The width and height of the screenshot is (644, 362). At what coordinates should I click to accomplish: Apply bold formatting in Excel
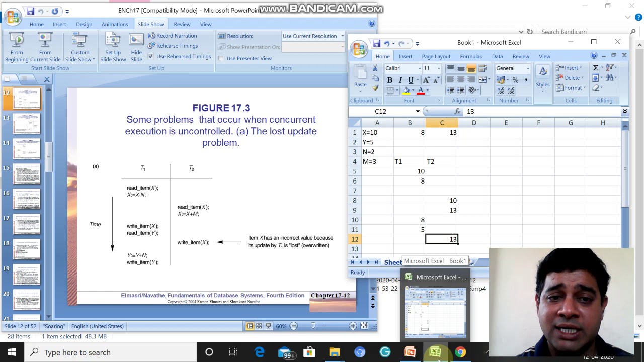pyautogui.click(x=390, y=80)
